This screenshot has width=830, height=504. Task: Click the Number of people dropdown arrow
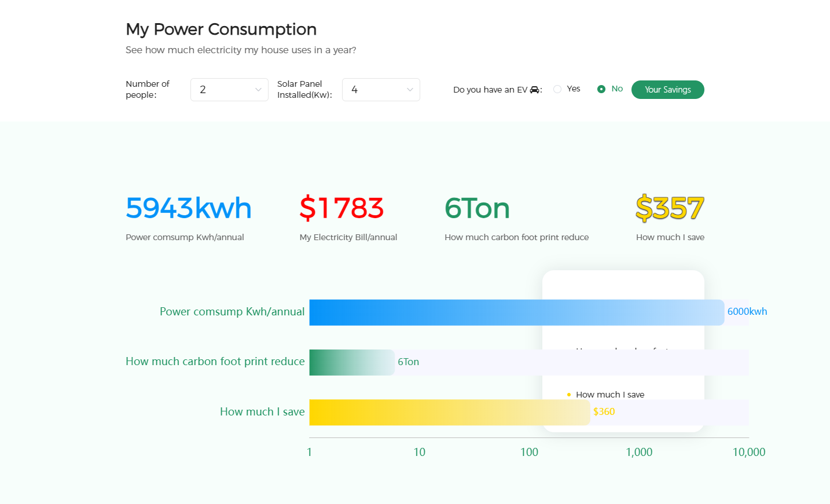pyautogui.click(x=258, y=90)
